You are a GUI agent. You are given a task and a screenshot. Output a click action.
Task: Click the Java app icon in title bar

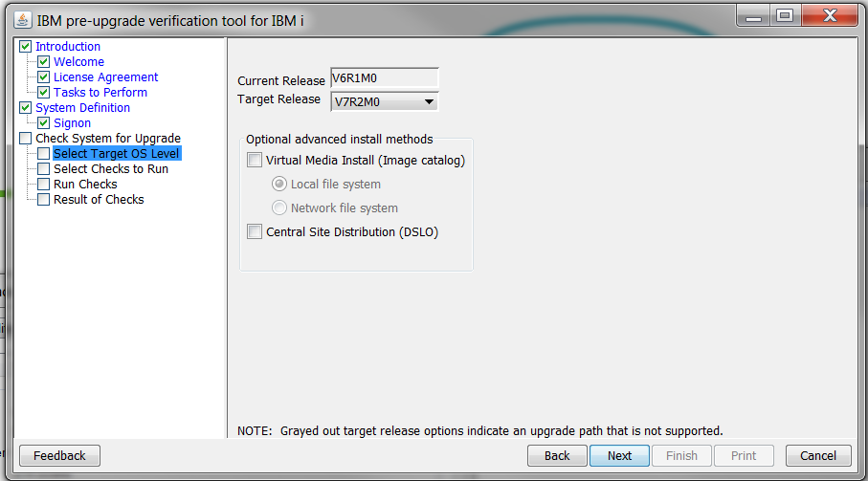click(22, 20)
